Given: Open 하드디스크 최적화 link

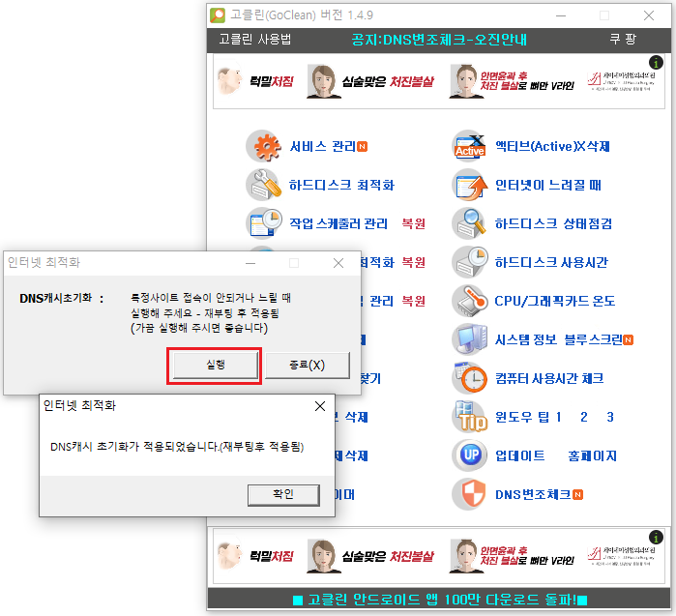Looking at the screenshot, I should pyautogui.click(x=342, y=186).
